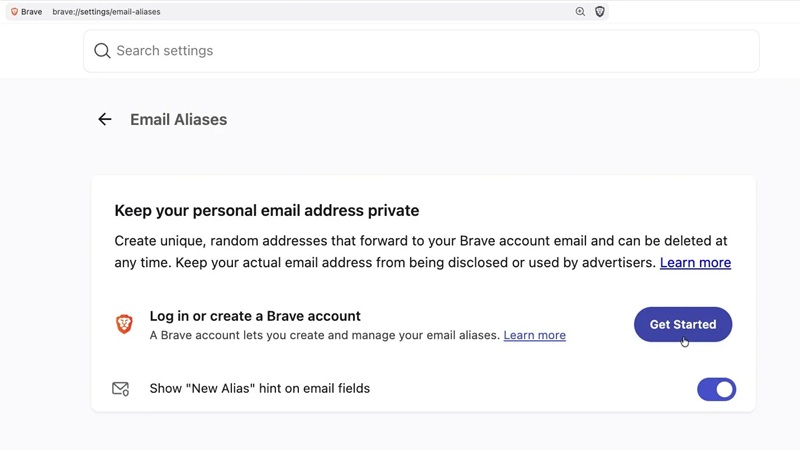Open Learn more link after advertisers sentence
The height and width of the screenshot is (450, 800).
click(695, 263)
